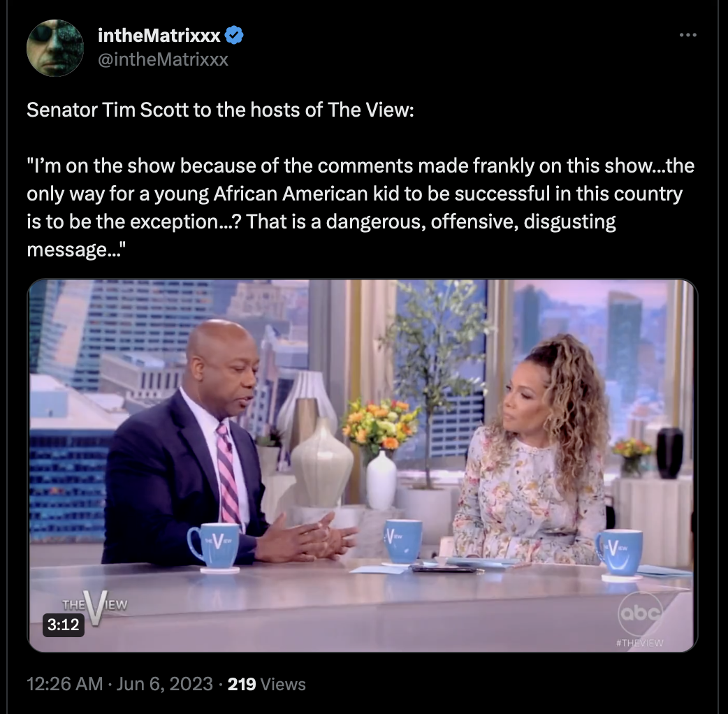Click the 3:12 video duration badge

(x=64, y=625)
